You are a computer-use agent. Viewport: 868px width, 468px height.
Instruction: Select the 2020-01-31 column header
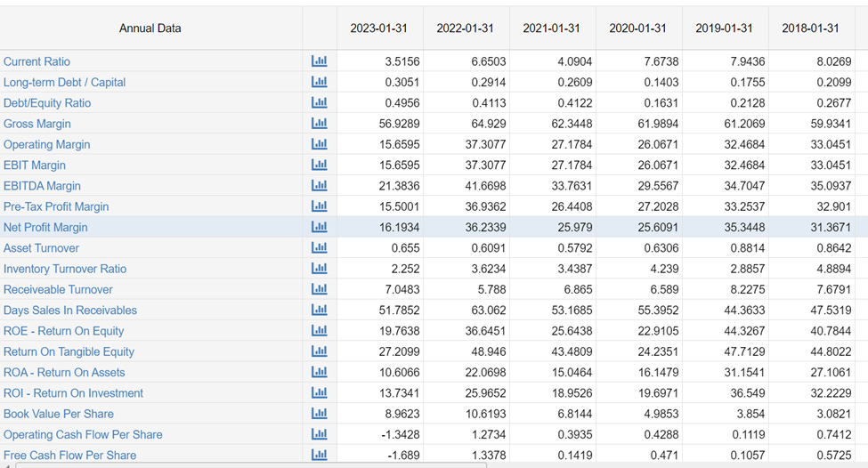point(638,28)
